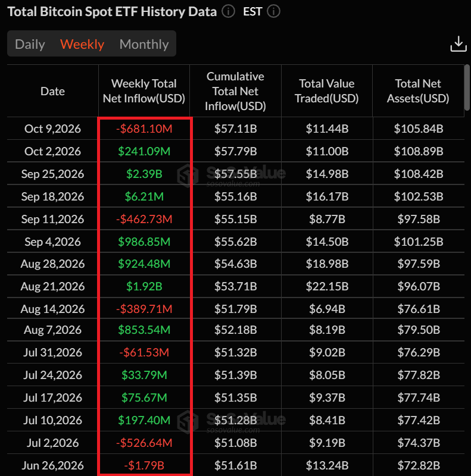This screenshot has width=471, height=476.
Task: Click the EST timezone label
Action: coord(252,11)
